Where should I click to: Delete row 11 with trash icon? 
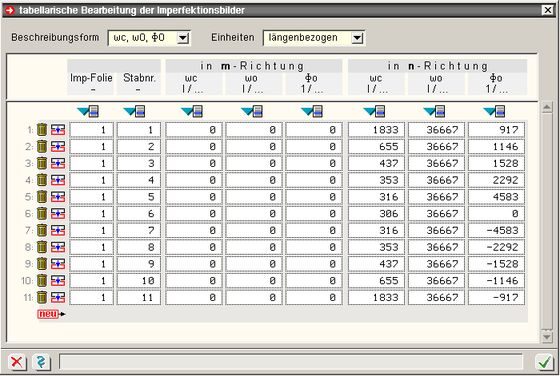coord(42,297)
